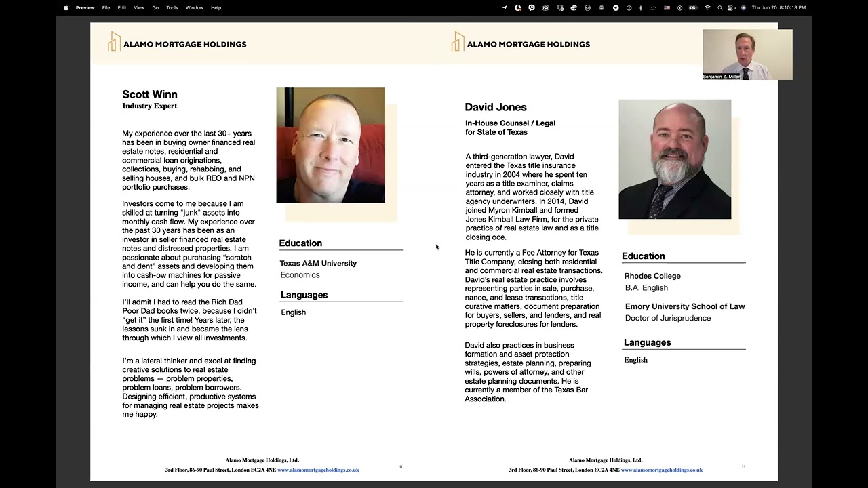Open Spotlight search magnifier
The image size is (868, 488).
(x=720, y=7)
